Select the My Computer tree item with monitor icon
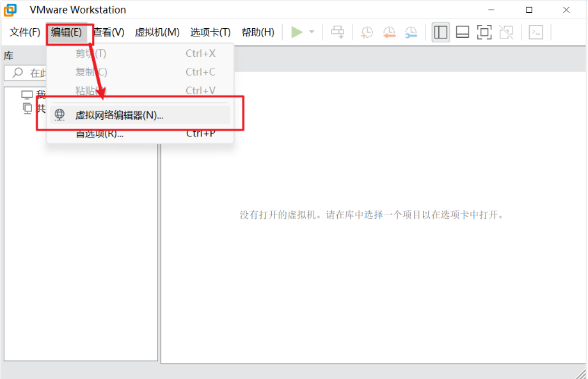This screenshot has width=588, height=379. click(34, 95)
